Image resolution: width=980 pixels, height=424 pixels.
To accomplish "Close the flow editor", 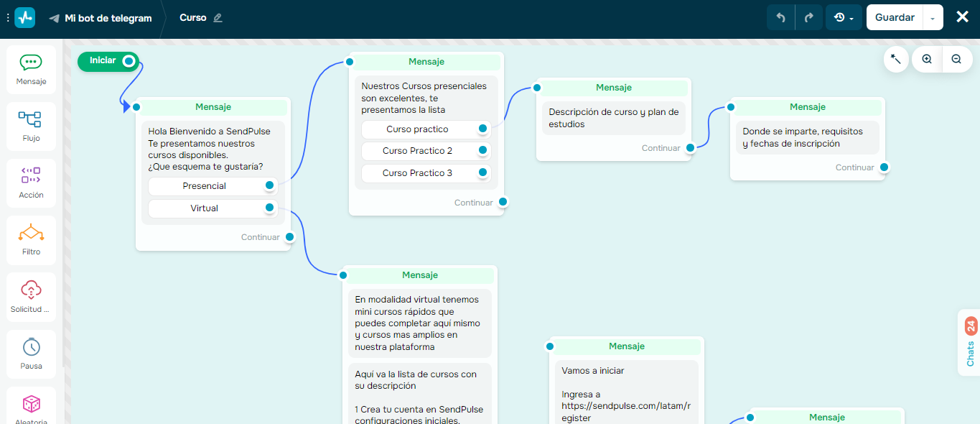I will click(x=963, y=17).
